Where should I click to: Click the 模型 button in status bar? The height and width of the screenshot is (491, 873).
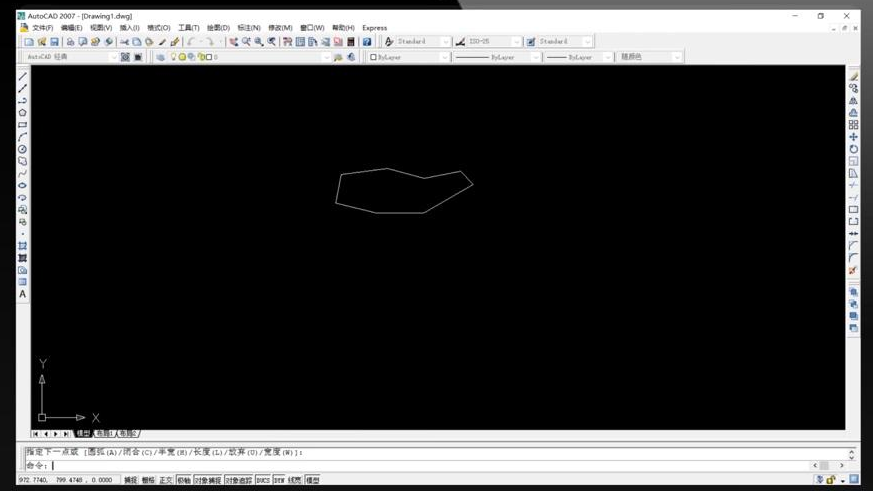coord(312,480)
